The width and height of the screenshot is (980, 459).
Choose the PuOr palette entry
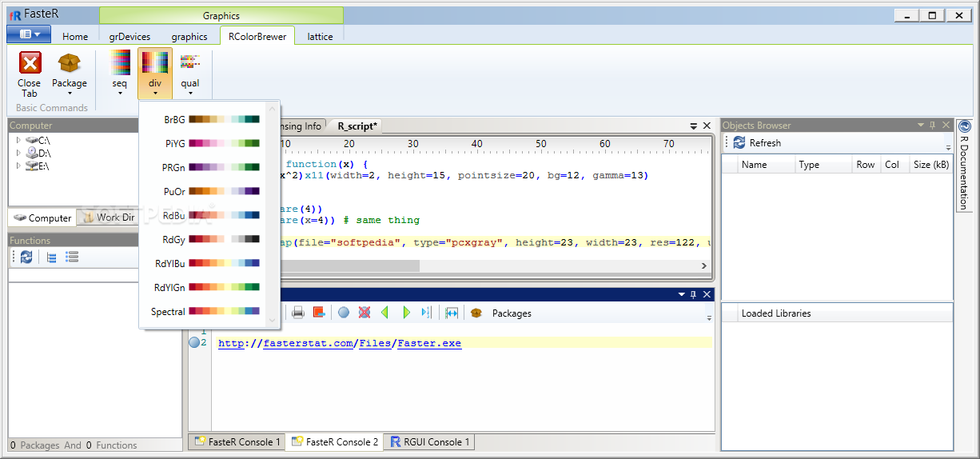coord(209,192)
